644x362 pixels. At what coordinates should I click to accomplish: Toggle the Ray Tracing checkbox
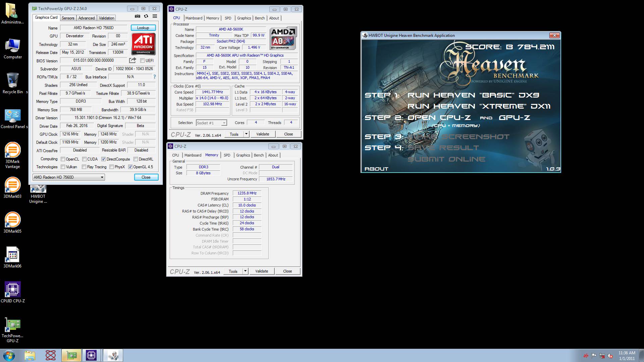click(84, 167)
